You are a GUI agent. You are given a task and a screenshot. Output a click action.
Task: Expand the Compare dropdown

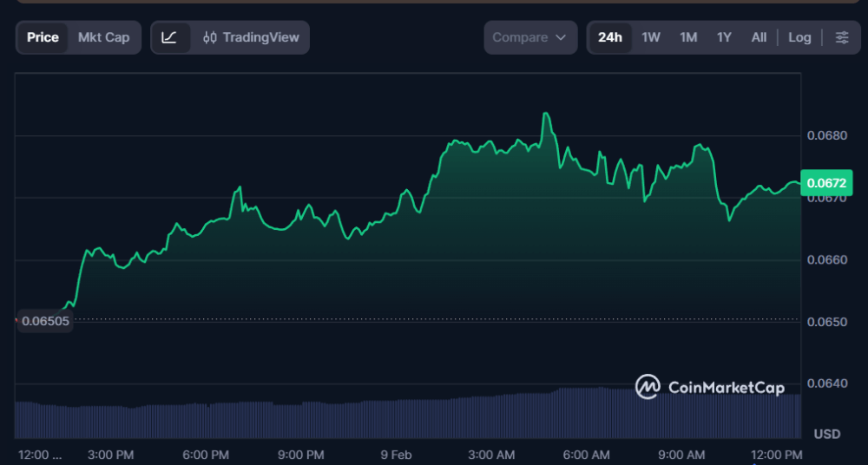pyautogui.click(x=529, y=37)
